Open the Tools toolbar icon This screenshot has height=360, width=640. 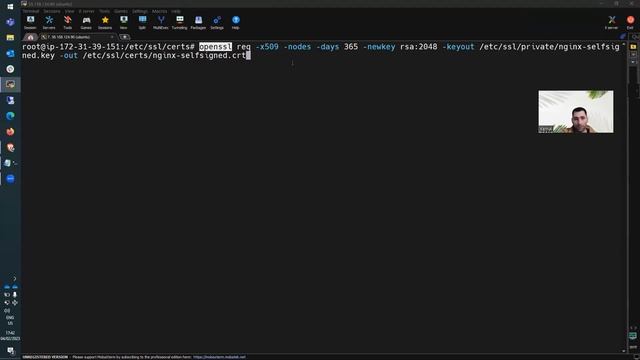(x=68, y=22)
